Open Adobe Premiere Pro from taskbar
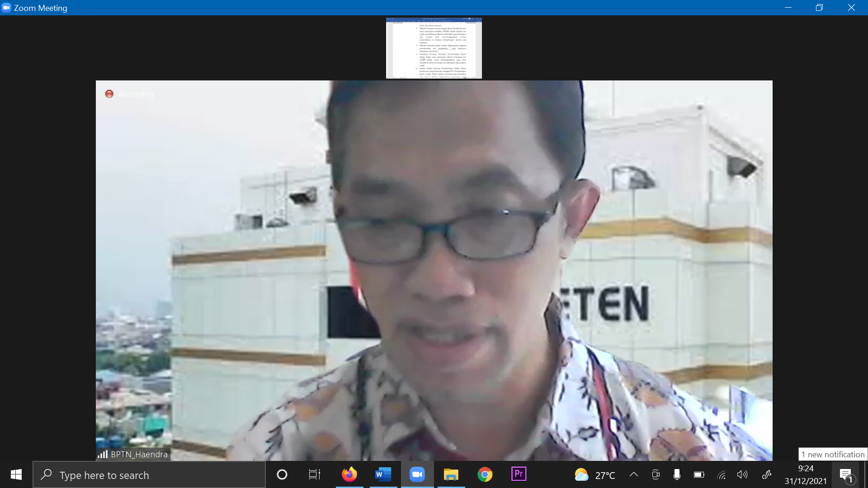Screen dimensions: 868x488 click(519, 474)
